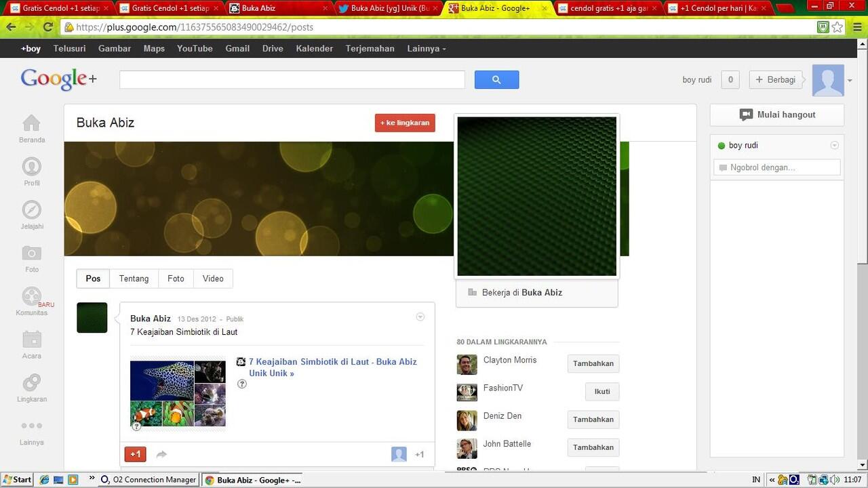Click Buka Abiz small post avatar
This screenshot has height=488, width=868.
click(x=92, y=317)
